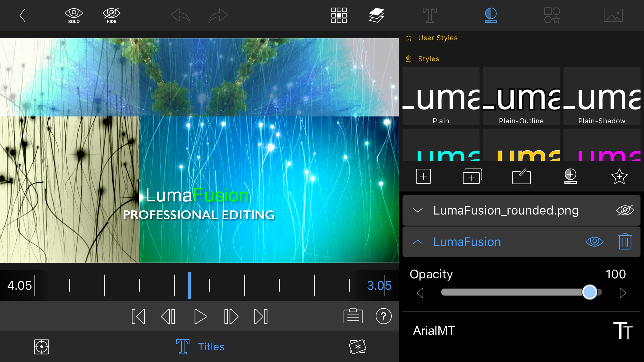Toggle SOLO view eye icon
The image size is (644, 362).
pos(74,16)
